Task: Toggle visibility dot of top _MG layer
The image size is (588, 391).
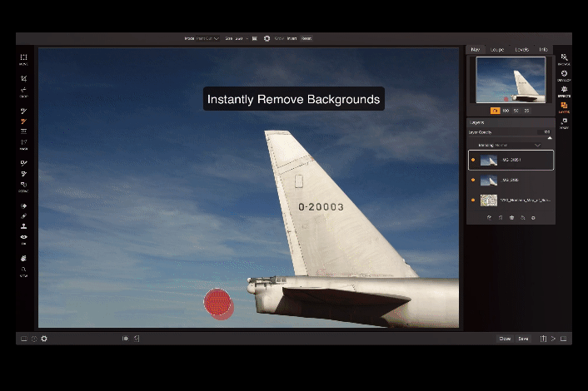Action: tap(473, 160)
